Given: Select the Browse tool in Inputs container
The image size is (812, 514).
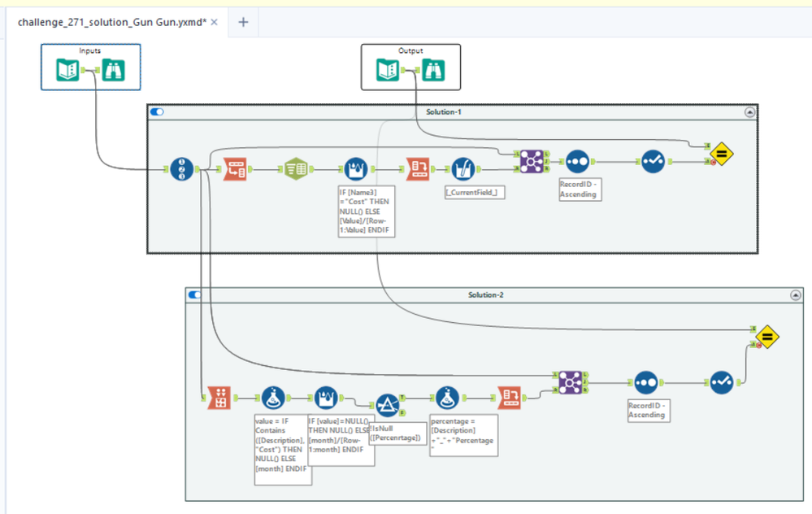Looking at the screenshot, I should point(114,70).
